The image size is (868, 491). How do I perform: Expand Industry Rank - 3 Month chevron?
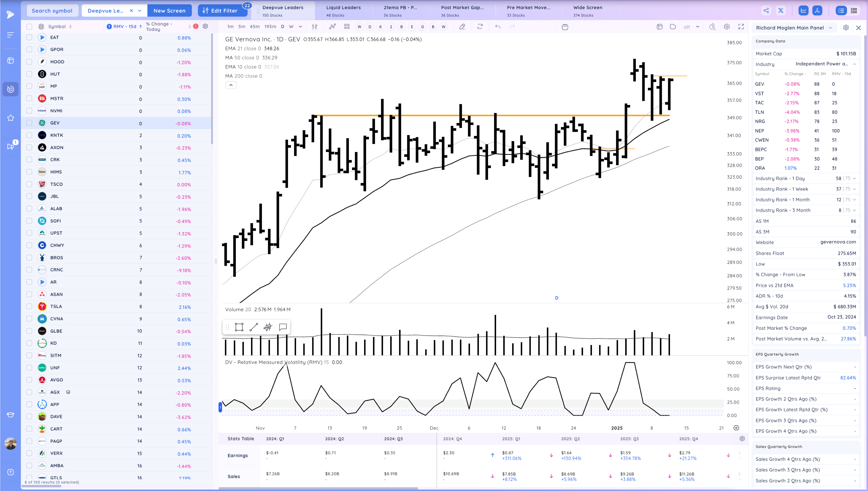pyautogui.click(x=855, y=210)
